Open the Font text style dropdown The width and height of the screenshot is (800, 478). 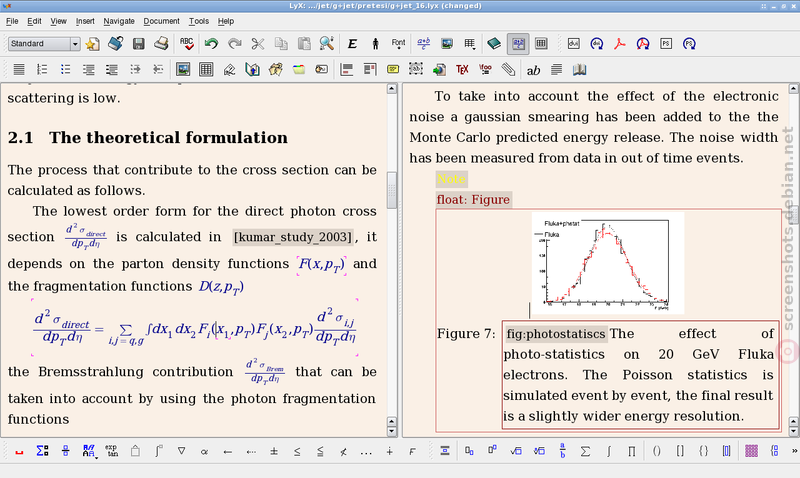pos(398,44)
